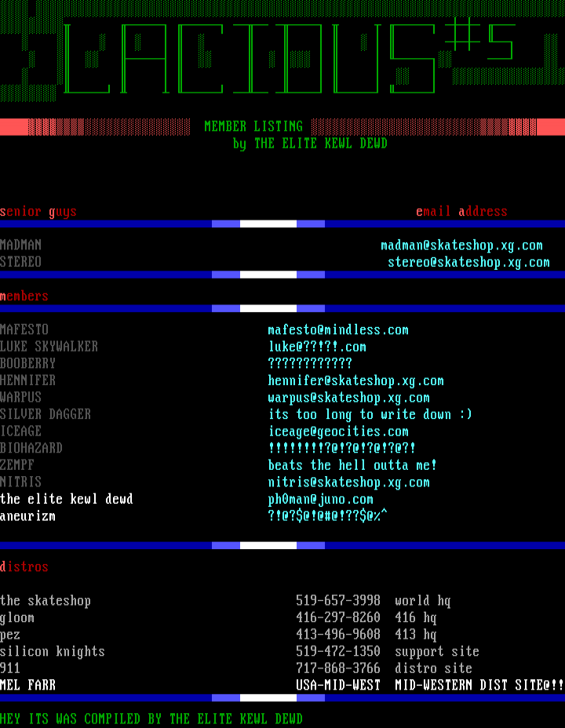Click nitris@skateshop.xg.com email
This screenshot has height=728, width=565.
pos(348,482)
